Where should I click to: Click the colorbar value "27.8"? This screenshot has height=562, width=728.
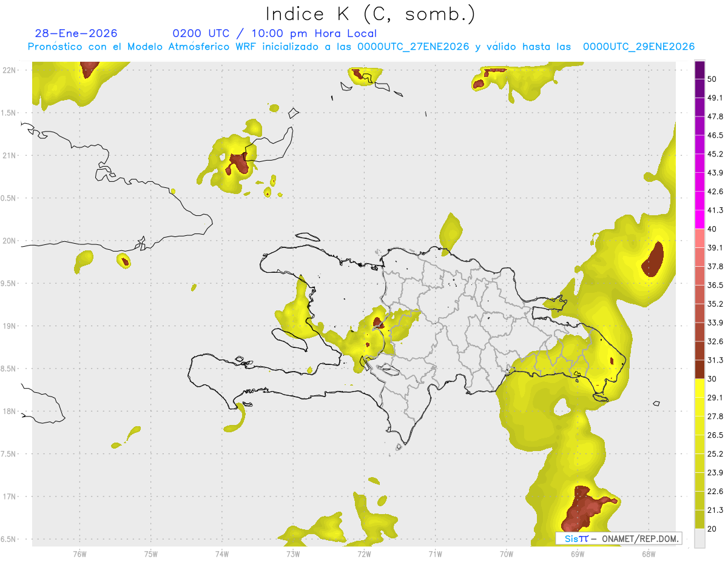point(716,416)
